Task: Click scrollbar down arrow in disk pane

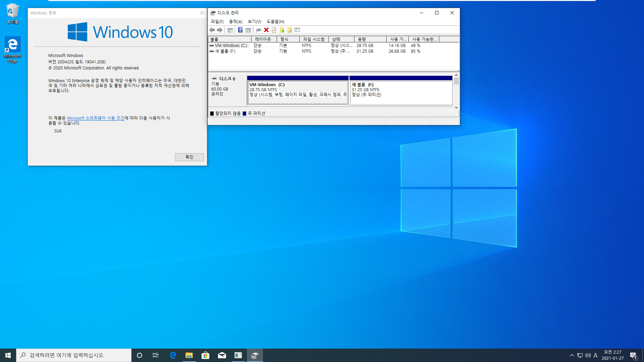Action: click(x=456, y=108)
